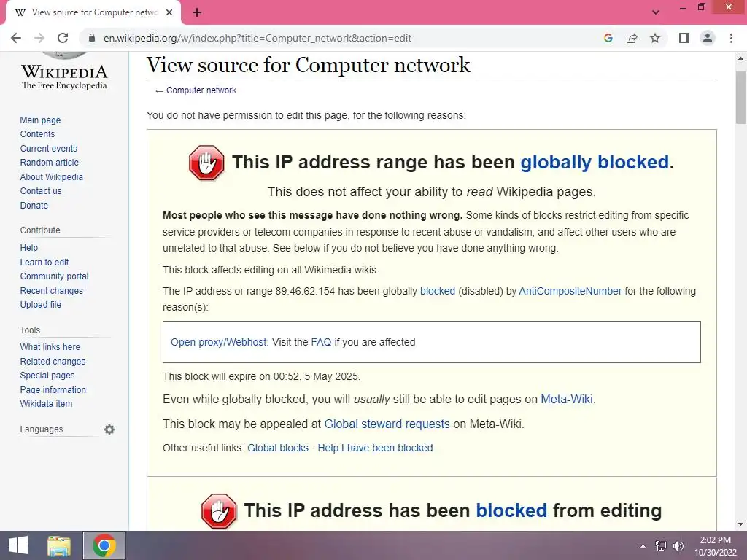Open Open proxy/Webhost link

[x=219, y=342]
